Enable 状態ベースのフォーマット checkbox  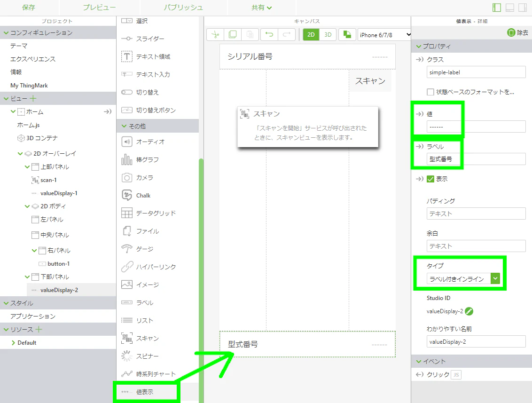click(430, 92)
